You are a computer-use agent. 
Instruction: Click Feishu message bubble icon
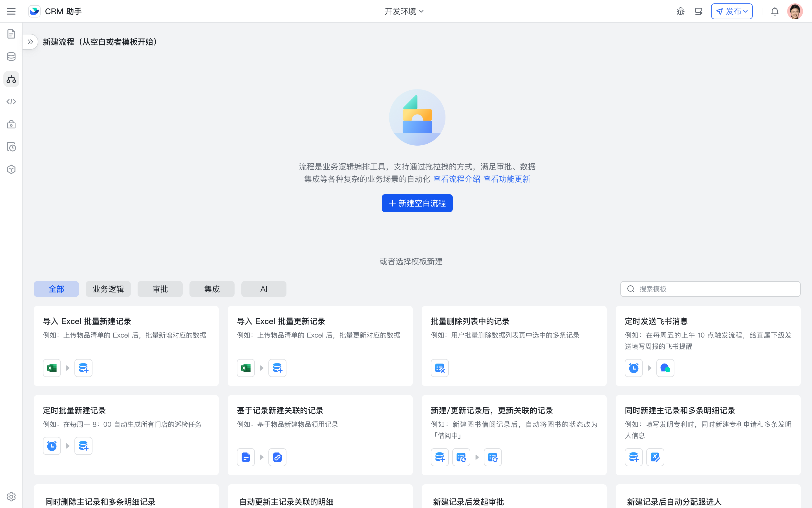(x=665, y=368)
